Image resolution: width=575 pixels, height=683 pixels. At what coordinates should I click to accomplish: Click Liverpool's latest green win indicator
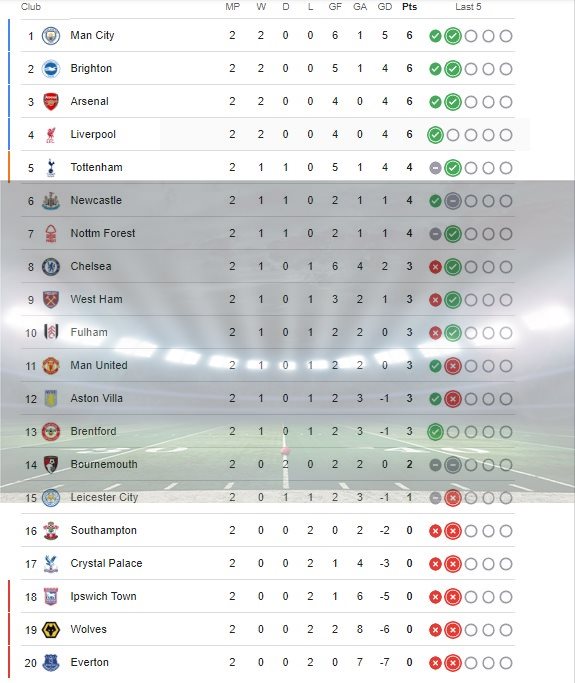(435, 135)
